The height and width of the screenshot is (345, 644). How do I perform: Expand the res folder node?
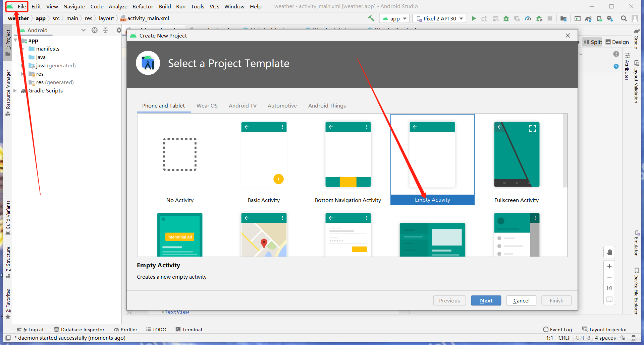(x=22, y=74)
